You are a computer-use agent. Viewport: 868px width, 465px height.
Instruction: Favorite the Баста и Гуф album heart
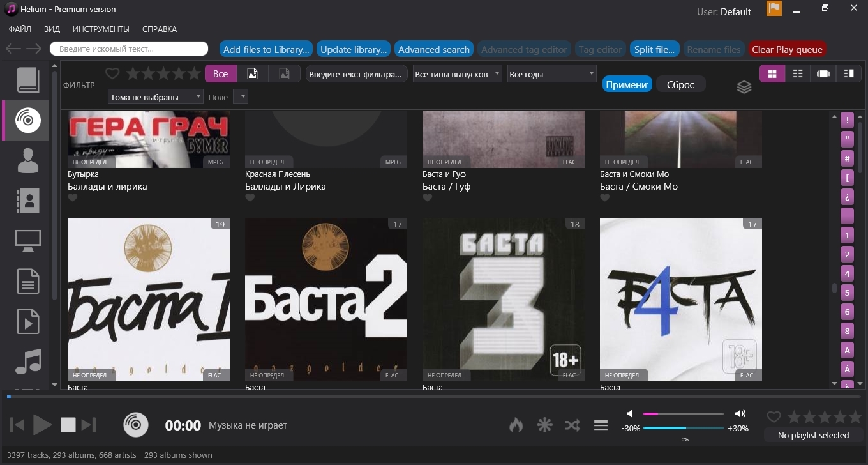[x=428, y=198]
